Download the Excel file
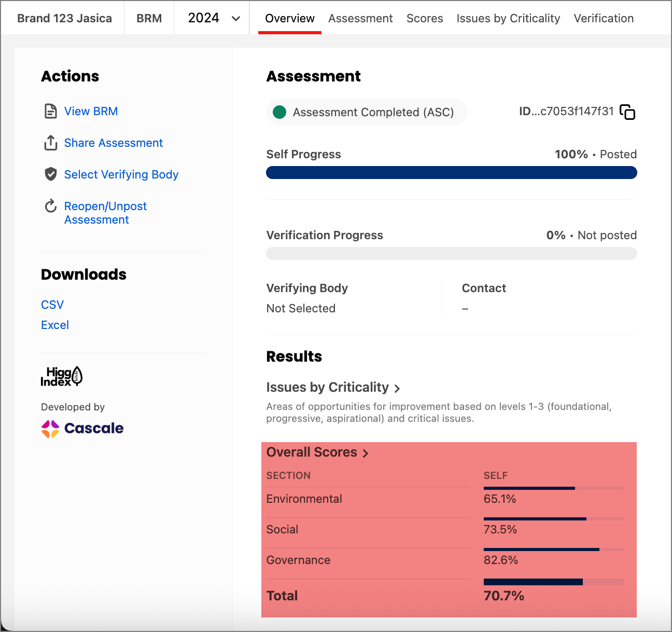Viewport: 672px width, 632px height. [x=55, y=325]
